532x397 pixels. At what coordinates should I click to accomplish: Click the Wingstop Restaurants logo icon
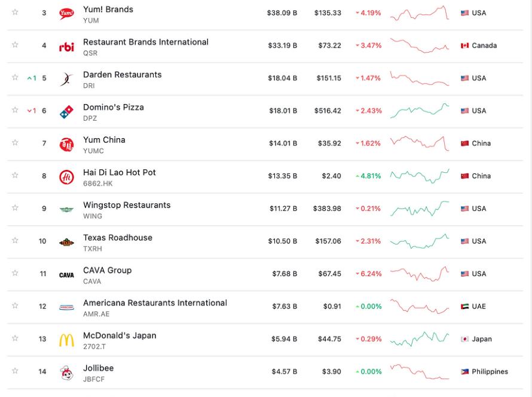click(66, 209)
